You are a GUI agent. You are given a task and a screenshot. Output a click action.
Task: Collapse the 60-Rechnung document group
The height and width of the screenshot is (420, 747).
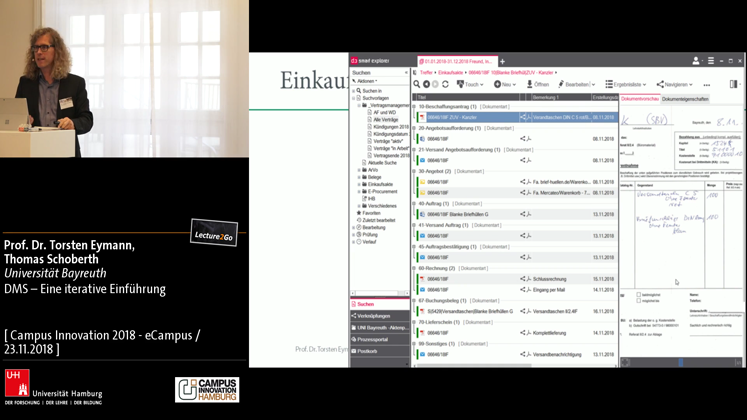click(415, 268)
